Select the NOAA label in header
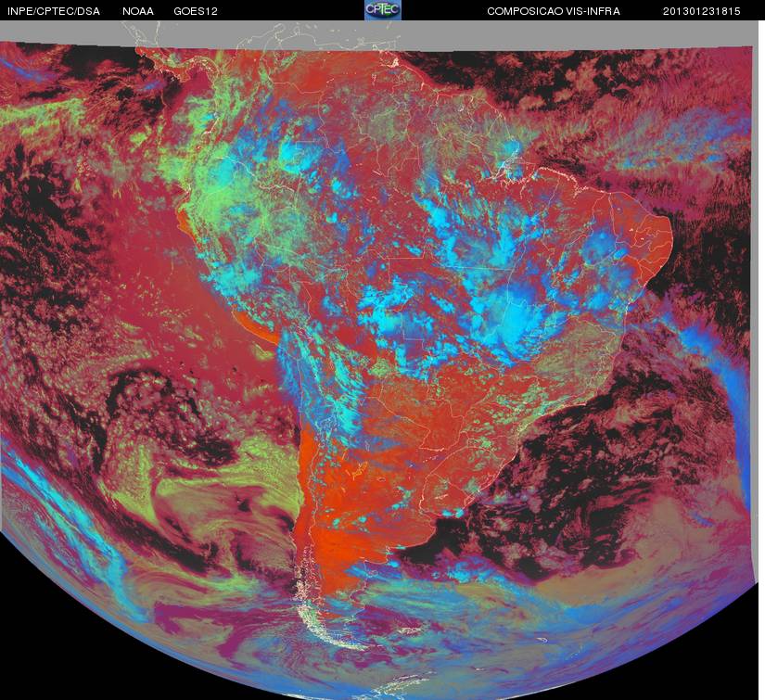Screen dimensions: 765x700 click(x=138, y=11)
